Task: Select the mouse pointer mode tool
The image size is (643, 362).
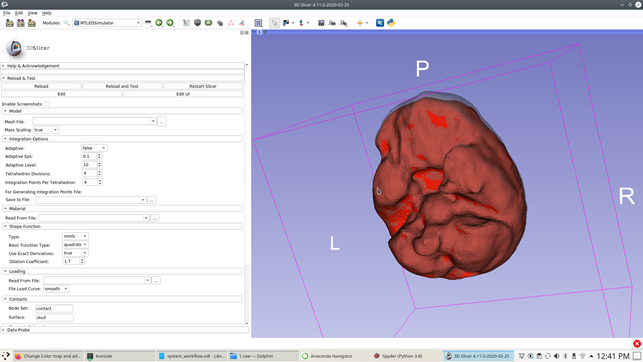Action: pos(274,23)
